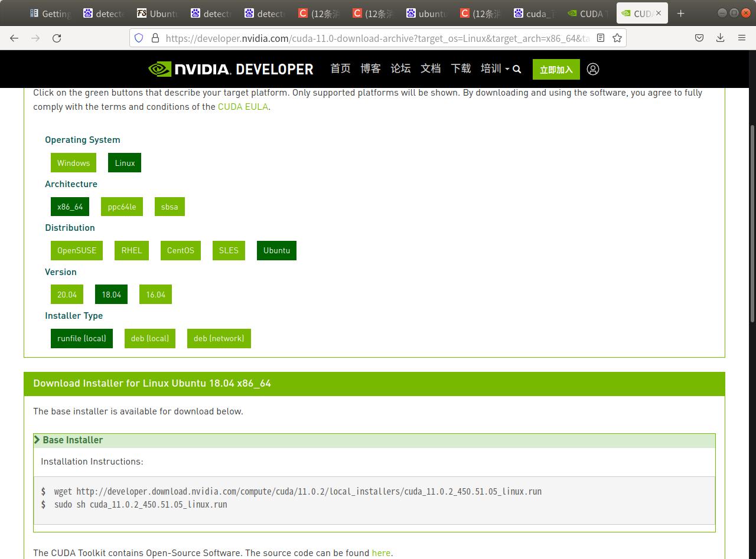The image size is (756, 559).
Task: Choose deb (network) installer type
Action: click(x=219, y=338)
